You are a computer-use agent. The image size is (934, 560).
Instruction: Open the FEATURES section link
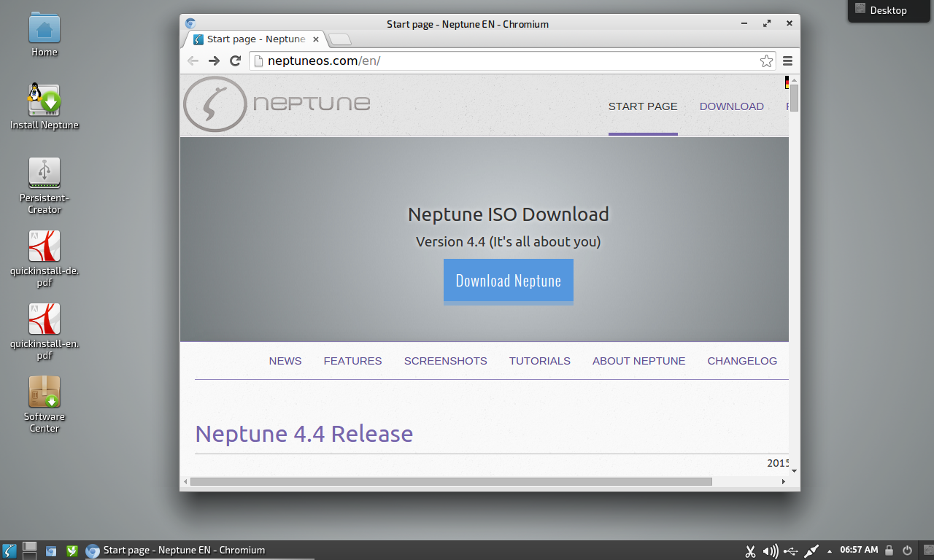[352, 361]
